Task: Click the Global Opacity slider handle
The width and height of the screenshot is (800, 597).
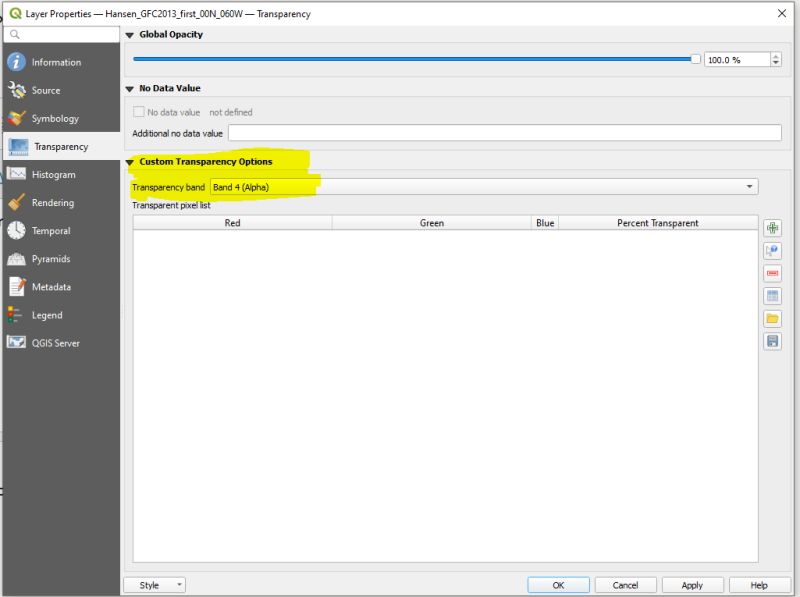Action: click(x=695, y=59)
